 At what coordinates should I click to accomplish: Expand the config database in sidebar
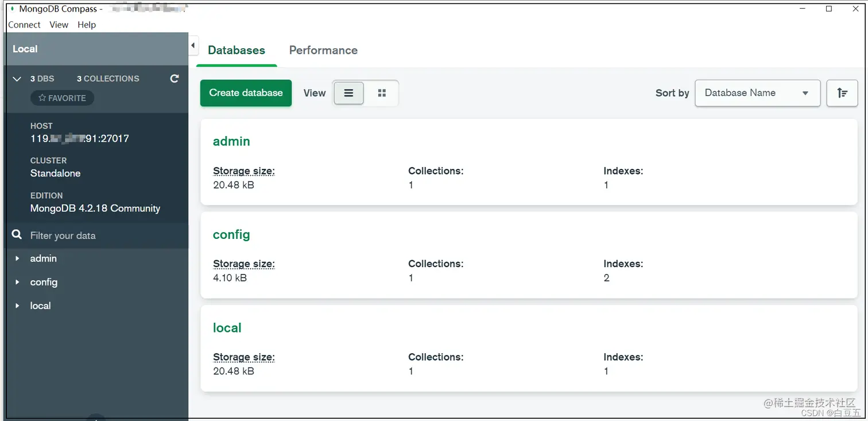click(x=17, y=282)
